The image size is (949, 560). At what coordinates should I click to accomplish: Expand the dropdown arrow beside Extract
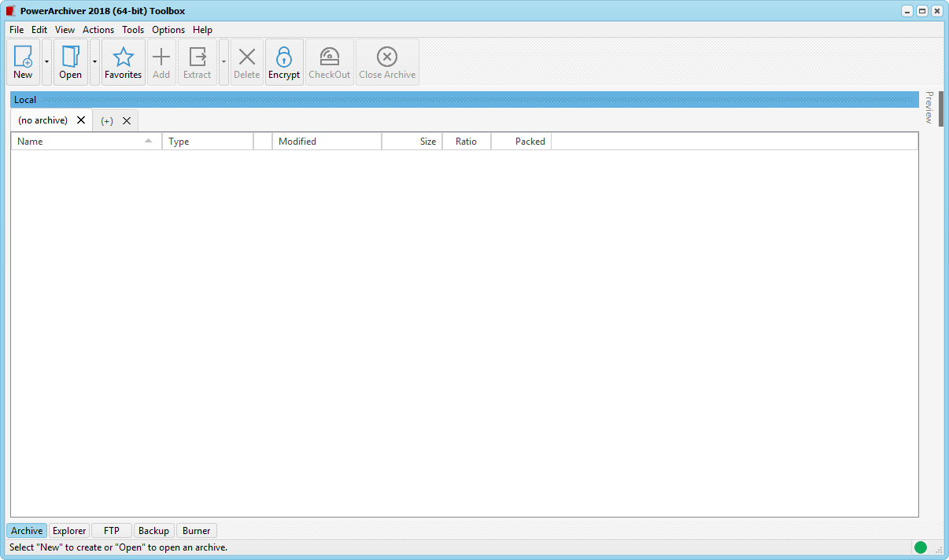(223, 62)
